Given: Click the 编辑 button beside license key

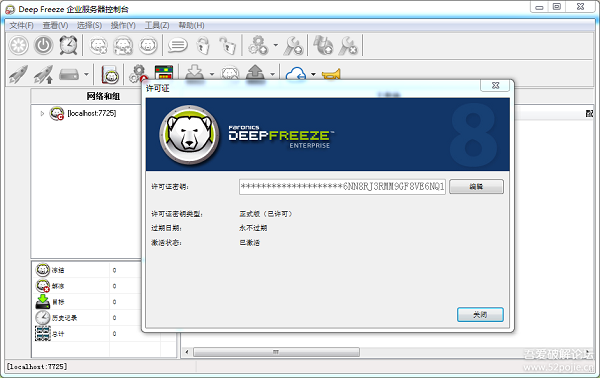Looking at the screenshot, I should click(x=476, y=187).
